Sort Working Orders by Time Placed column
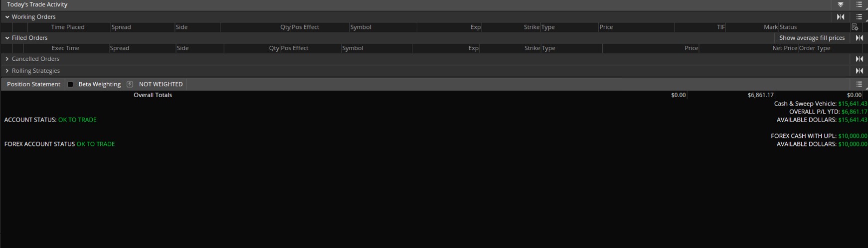868x248 pixels. point(68,27)
